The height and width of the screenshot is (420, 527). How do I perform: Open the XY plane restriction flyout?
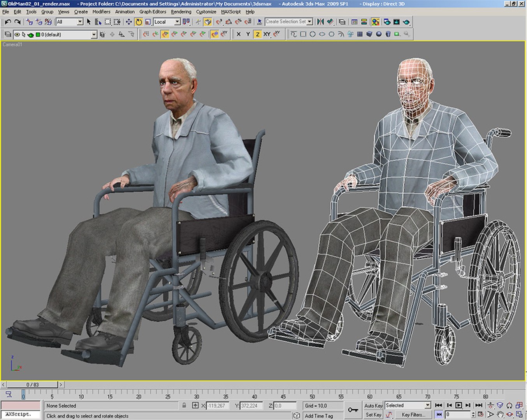point(267,34)
